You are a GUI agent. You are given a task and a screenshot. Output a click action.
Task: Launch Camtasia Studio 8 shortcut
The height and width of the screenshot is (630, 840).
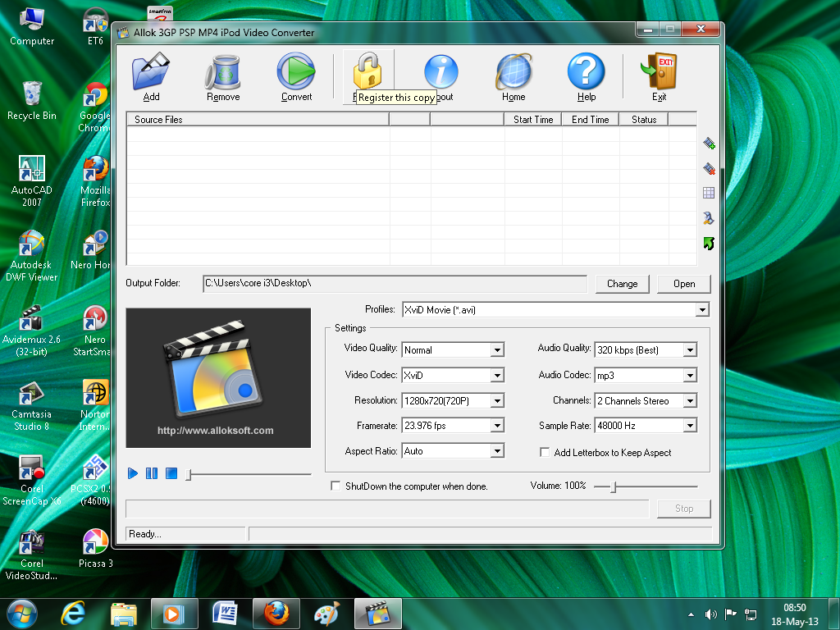click(x=32, y=405)
